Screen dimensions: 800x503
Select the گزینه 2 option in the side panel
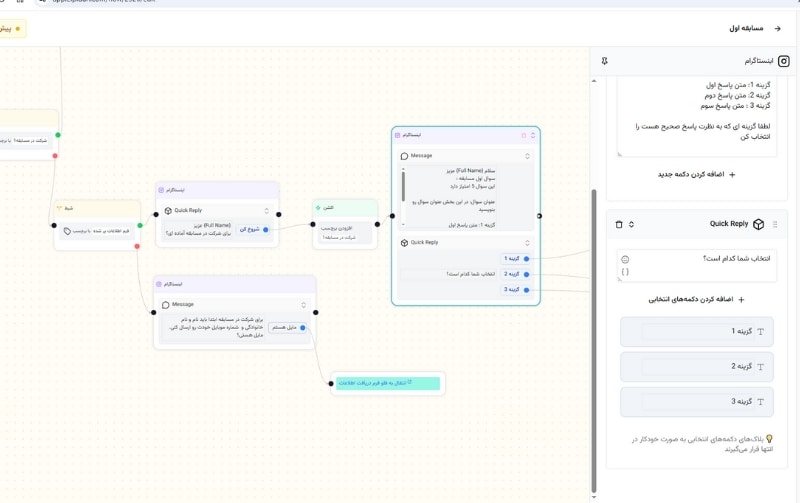pyautogui.click(x=697, y=367)
